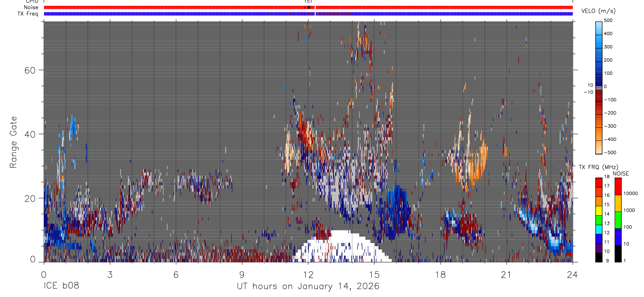Click the purple swatch in the TX FRQ legend
Viewport: 644px width, 297px height.
[598, 248]
